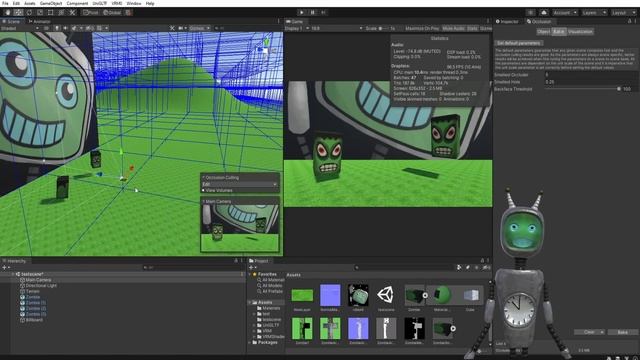Open the custom editor tools button
Screen dimensions: 640x360
[72, 13]
